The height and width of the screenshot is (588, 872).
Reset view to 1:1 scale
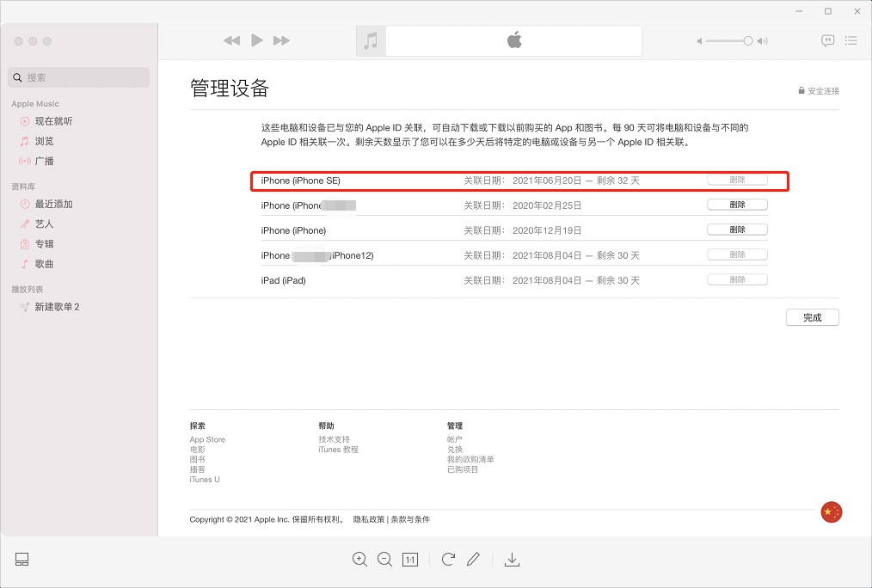point(410,560)
